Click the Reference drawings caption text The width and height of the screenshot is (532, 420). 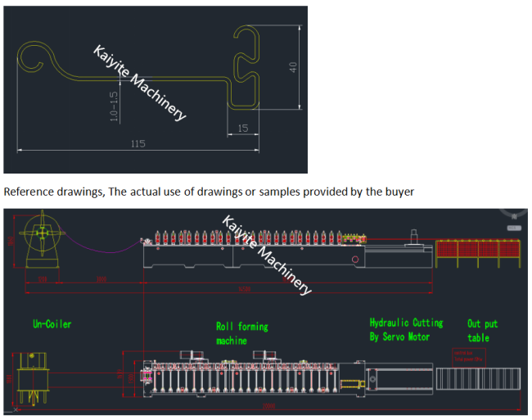pyautogui.click(x=209, y=192)
